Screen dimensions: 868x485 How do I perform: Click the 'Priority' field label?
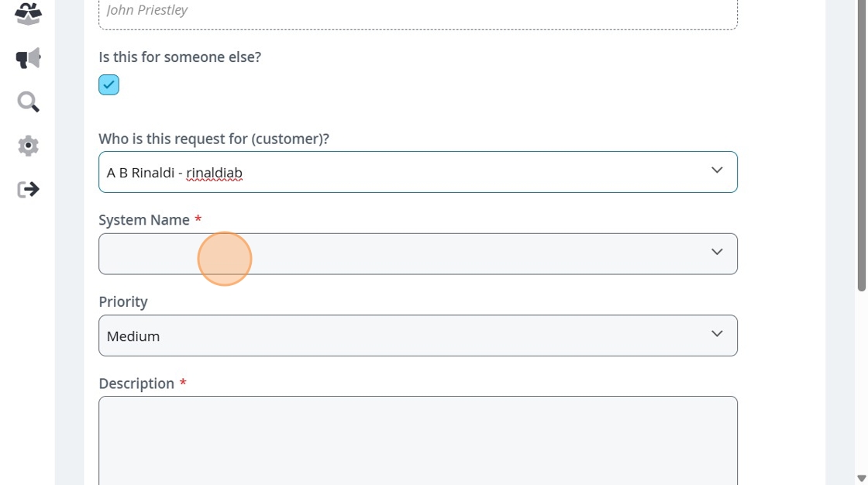click(x=123, y=302)
